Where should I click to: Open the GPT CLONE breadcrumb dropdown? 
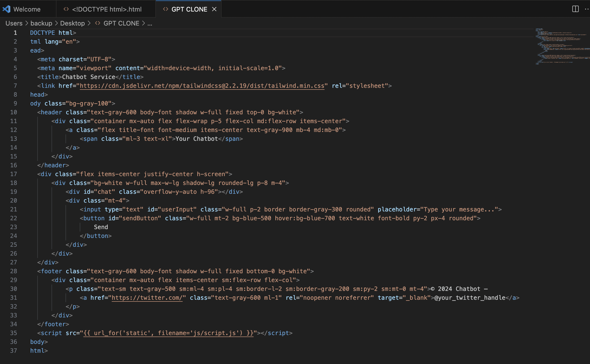121,23
